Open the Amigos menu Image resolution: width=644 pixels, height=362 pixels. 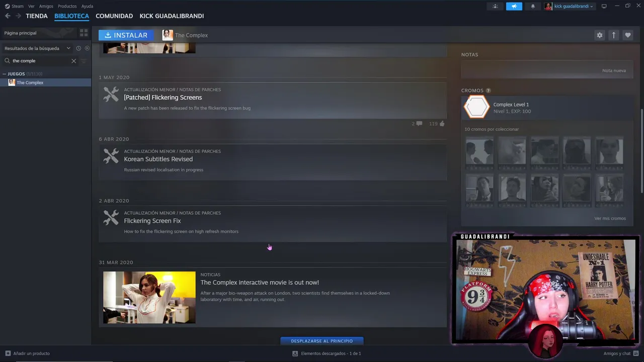tap(46, 6)
